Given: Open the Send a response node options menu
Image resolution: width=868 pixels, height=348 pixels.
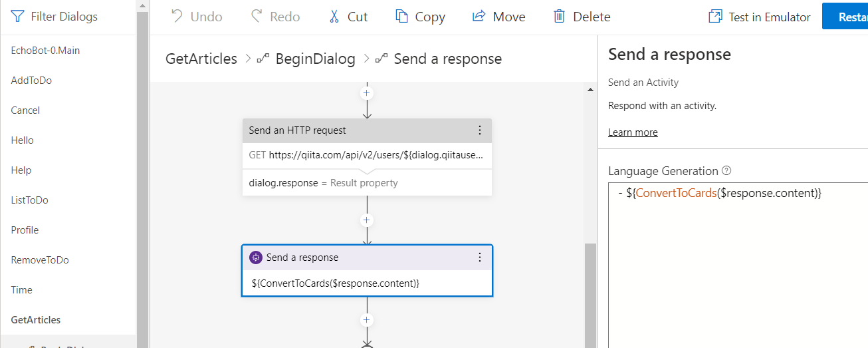Looking at the screenshot, I should [480, 258].
